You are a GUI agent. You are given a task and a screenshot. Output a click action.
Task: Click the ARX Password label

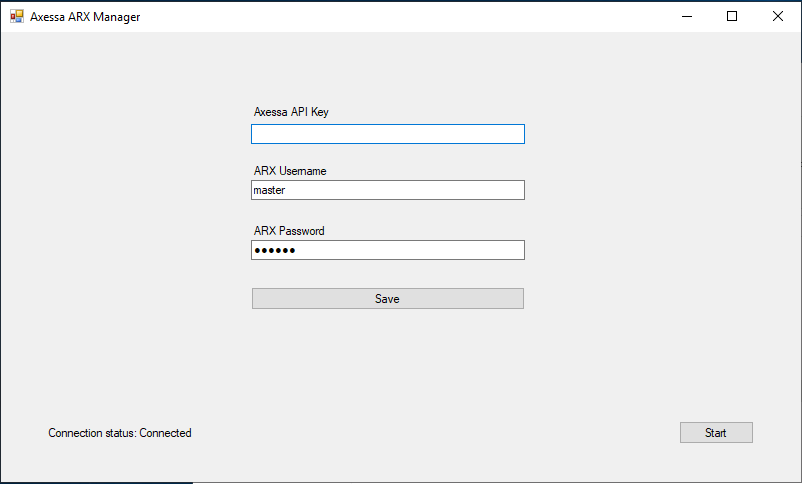pyautogui.click(x=289, y=231)
